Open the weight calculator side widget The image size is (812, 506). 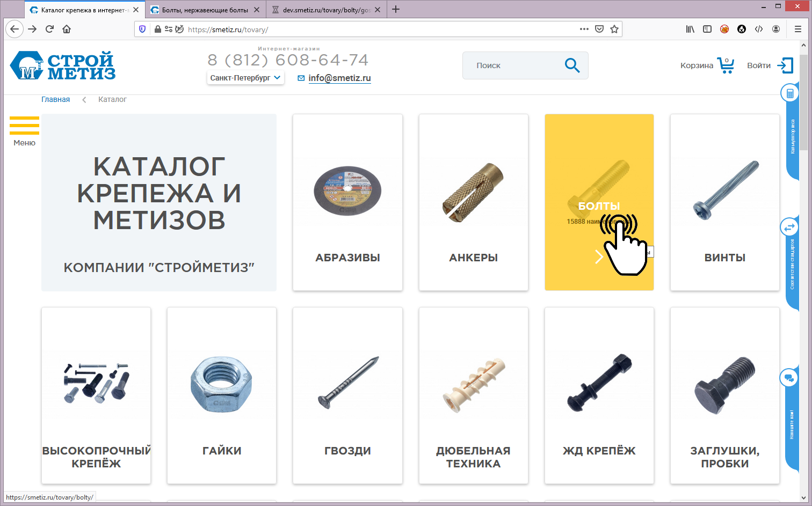pyautogui.click(x=789, y=94)
